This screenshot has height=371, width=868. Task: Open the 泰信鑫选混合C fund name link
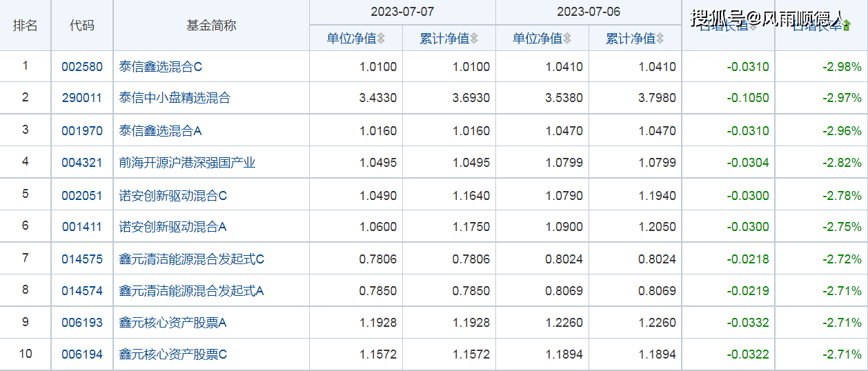point(161,67)
